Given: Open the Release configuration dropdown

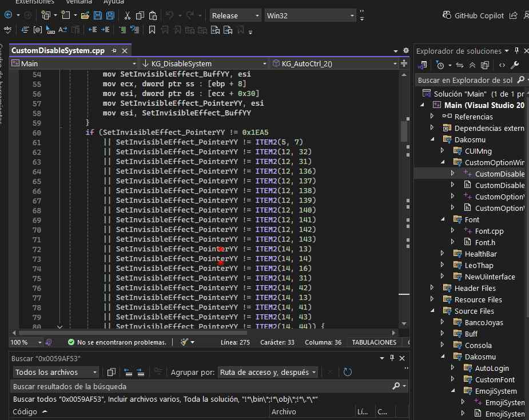Looking at the screenshot, I should point(235,15).
